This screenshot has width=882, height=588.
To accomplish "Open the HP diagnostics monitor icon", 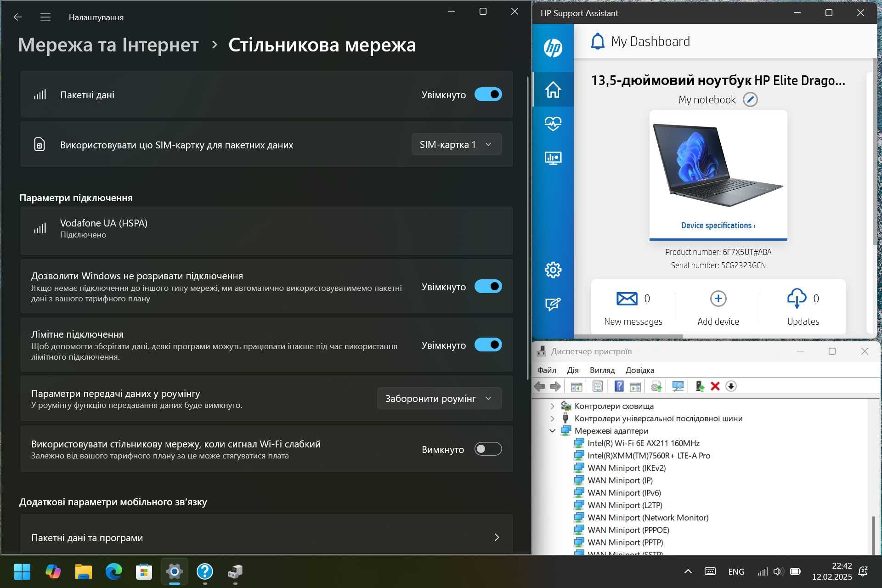I will (553, 158).
